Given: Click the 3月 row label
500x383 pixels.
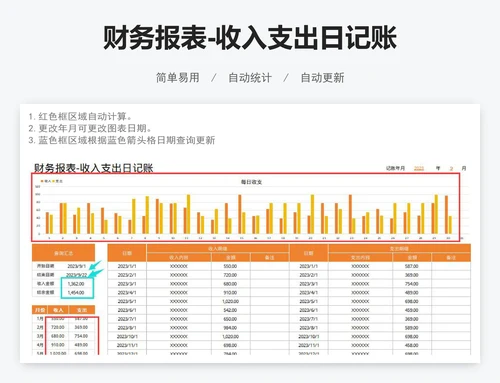Looking at the screenshot, I should [x=40, y=336].
